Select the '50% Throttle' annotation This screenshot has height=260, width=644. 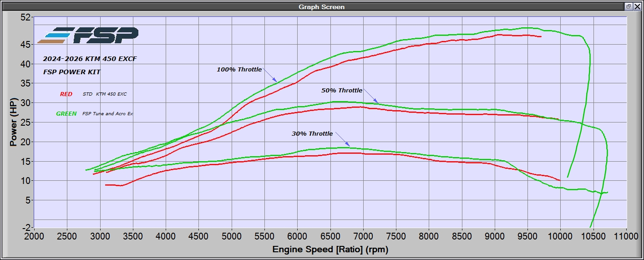(342, 91)
